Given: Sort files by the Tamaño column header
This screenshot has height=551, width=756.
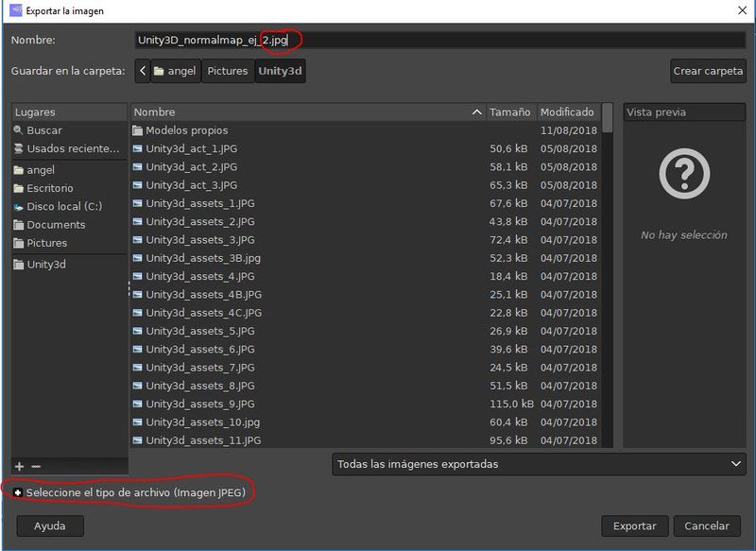Looking at the screenshot, I should pyautogui.click(x=510, y=112).
